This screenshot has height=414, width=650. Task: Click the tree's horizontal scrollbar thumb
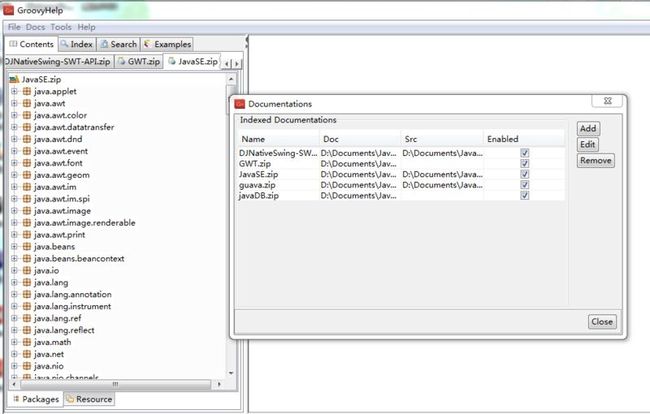(115, 384)
